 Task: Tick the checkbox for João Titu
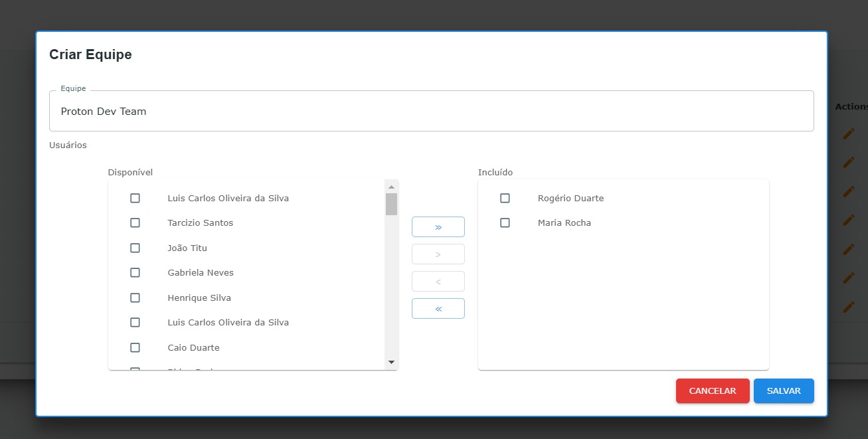click(135, 248)
